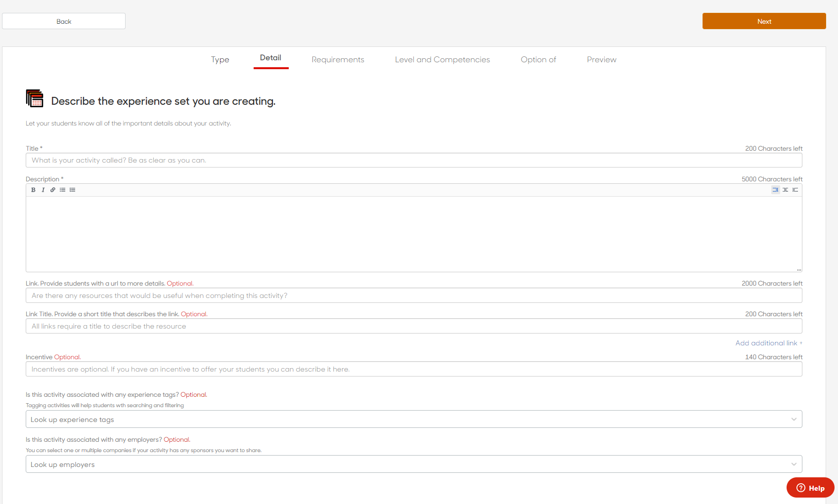This screenshot has height=504, width=838.
Task: Open the Preview tab
Action: tap(602, 60)
